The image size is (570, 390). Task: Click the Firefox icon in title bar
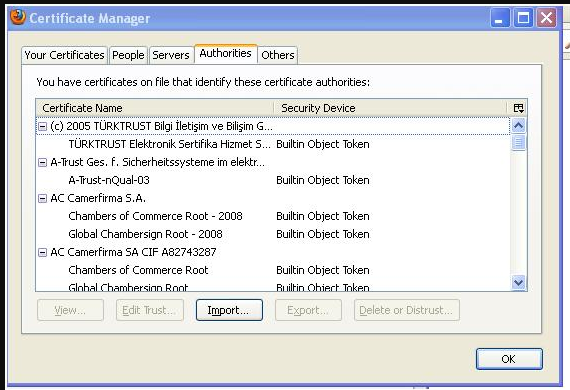point(18,17)
